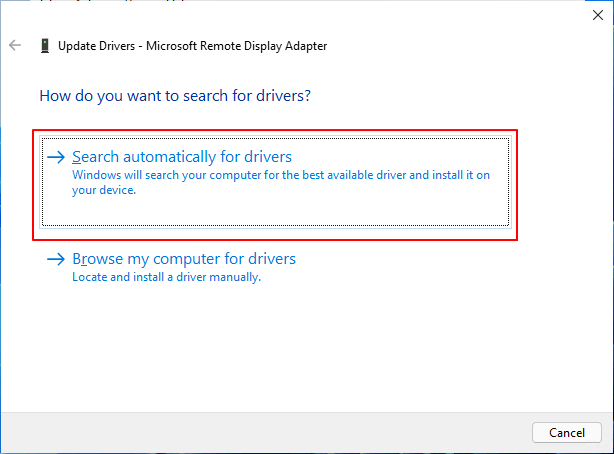Click the word "drivers" in Browse my computer
614x454 pixels.
coord(271,259)
